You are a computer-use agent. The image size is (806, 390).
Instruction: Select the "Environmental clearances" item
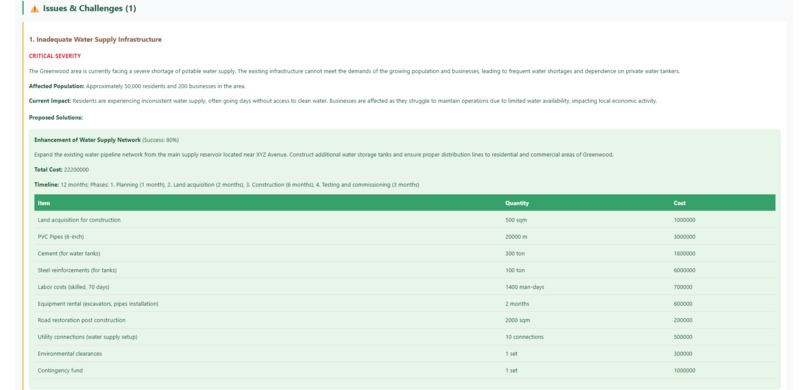click(70, 354)
